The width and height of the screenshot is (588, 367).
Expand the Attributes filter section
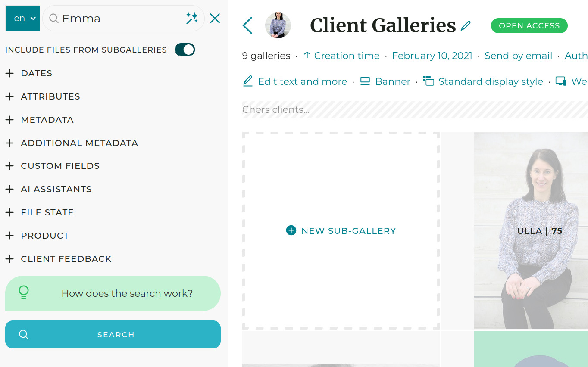pyautogui.click(x=43, y=96)
